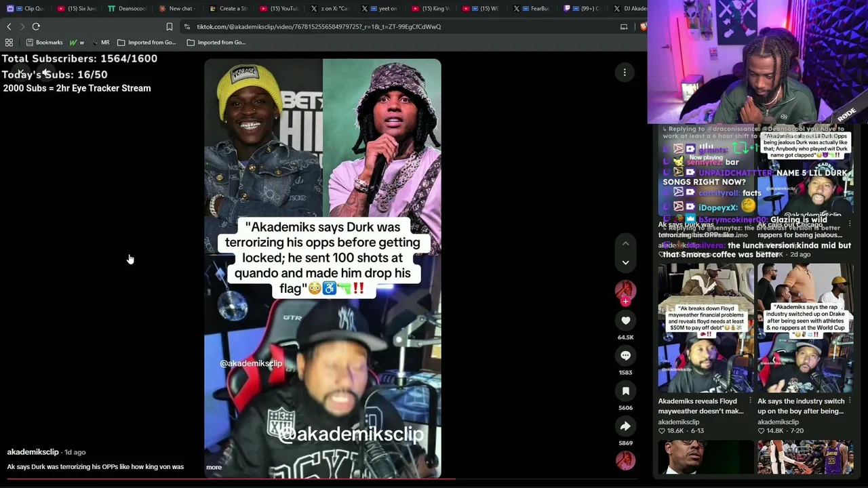The image size is (868, 488).
Task: Like the TikTok video with the heart icon
Action: click(x=625, y=321)
